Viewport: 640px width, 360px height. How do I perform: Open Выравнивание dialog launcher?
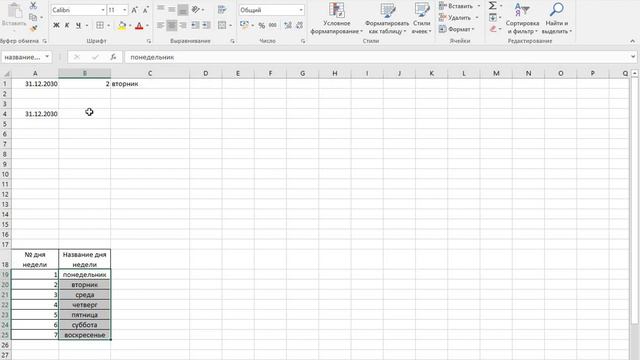232,41
